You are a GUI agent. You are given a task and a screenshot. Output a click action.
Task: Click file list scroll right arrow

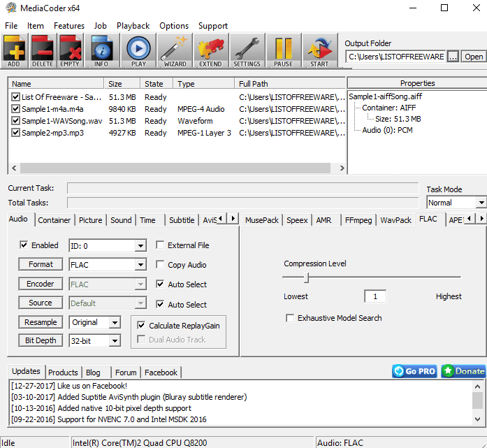pyautogui.click(x=342, y=168)
